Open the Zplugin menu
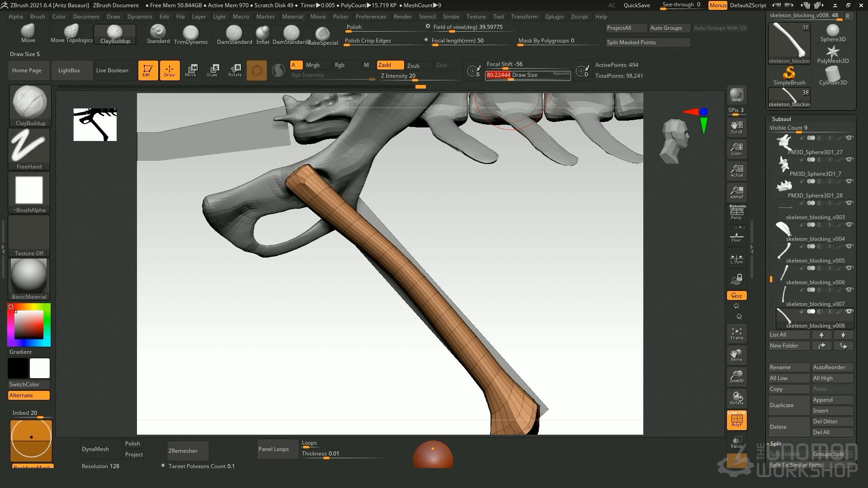This screenshot has height=488, width=868. [554, 17]
